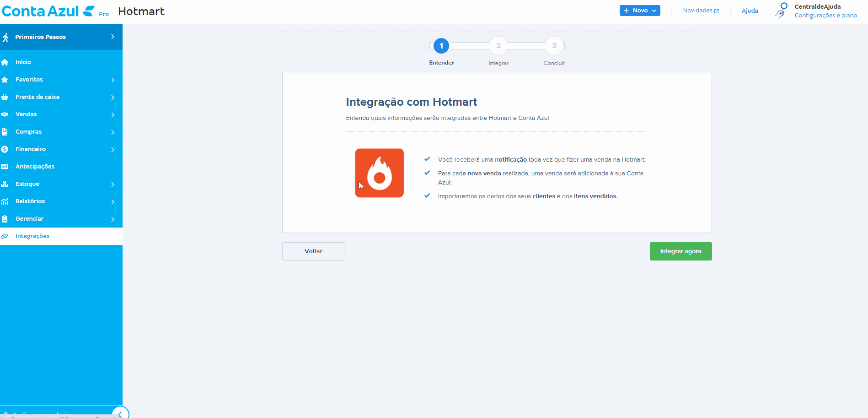The height and width of the screenshot is (418, 868).
Task: Click the Início home icon in sidebar
Action: [5, 62]
